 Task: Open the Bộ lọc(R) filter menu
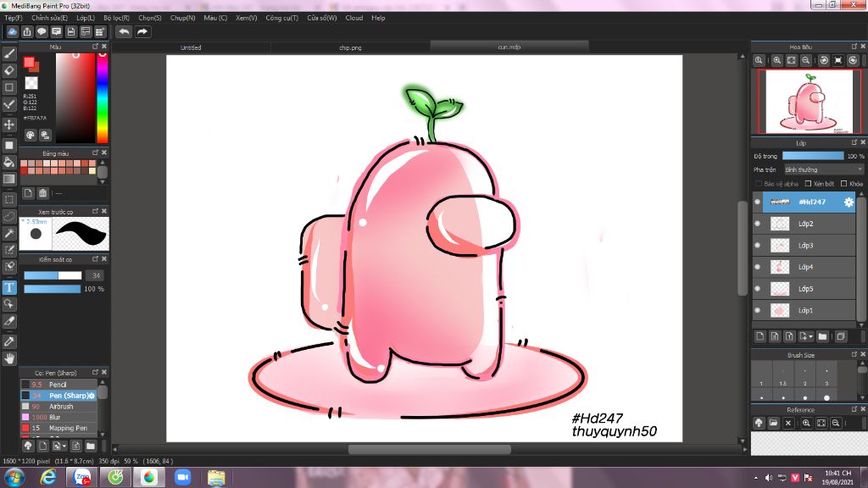116,18
